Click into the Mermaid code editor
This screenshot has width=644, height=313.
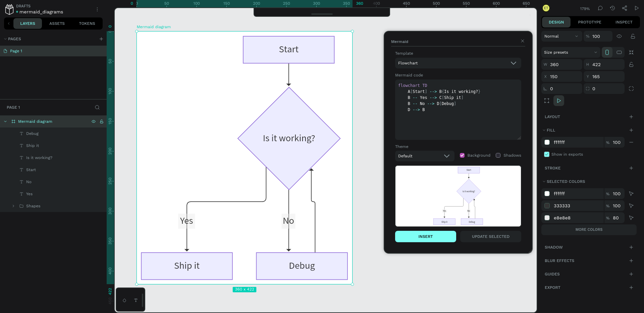pos(458,110)
